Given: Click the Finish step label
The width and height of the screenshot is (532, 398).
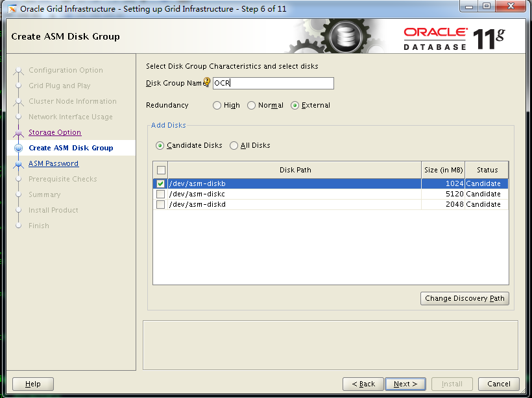Looking at the screenshot, I should (x=39, y=226).
